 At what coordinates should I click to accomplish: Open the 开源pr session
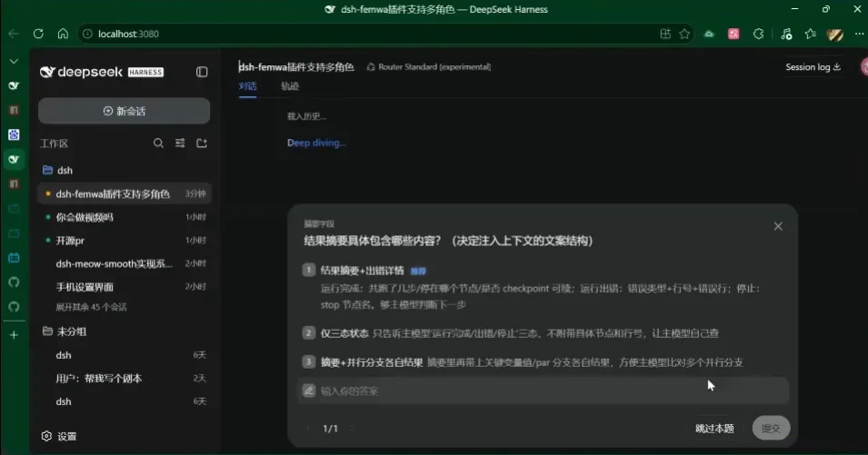(x=124, y=241)
